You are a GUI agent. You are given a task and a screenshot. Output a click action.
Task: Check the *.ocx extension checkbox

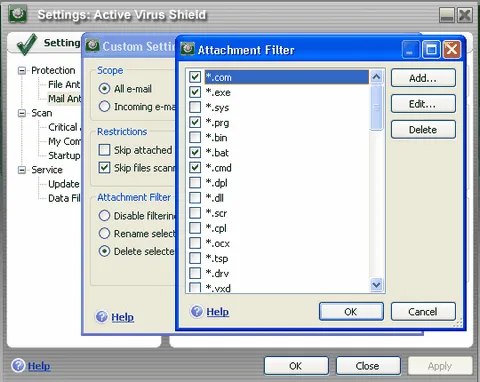[x=195, y=243]
